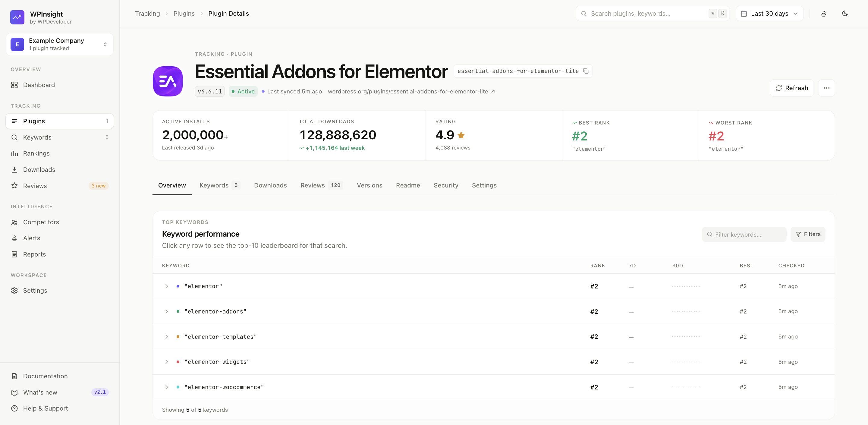Click the Active status badge
This screenshot has width=868, height=425.
point(243,91)
